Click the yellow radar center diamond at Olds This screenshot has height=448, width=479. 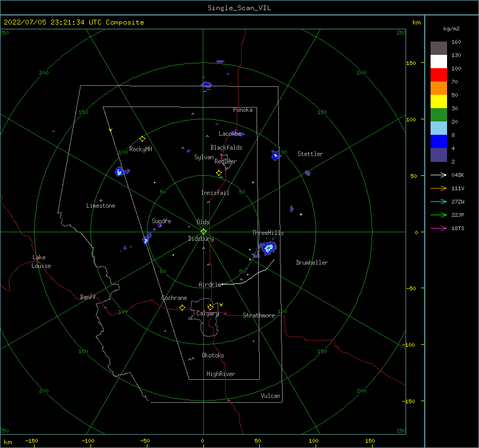(203, 232)
